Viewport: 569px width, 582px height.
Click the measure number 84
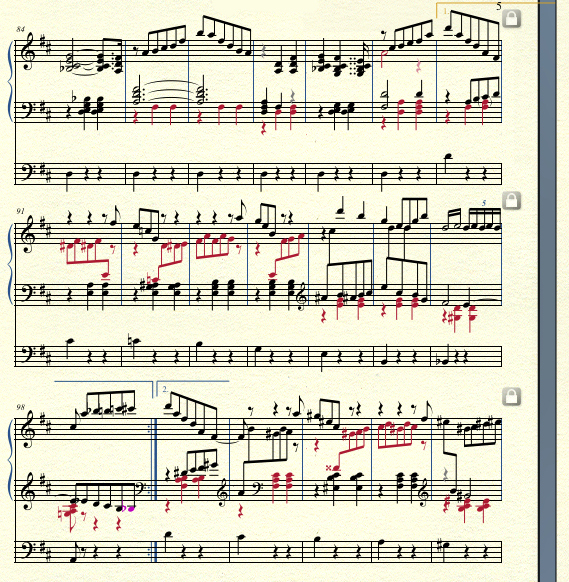[x=20, y=29]
